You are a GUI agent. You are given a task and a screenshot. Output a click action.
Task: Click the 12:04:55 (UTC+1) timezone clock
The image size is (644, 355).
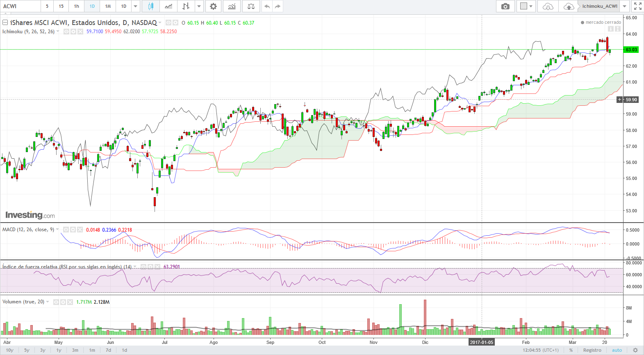tap(540, 350)
